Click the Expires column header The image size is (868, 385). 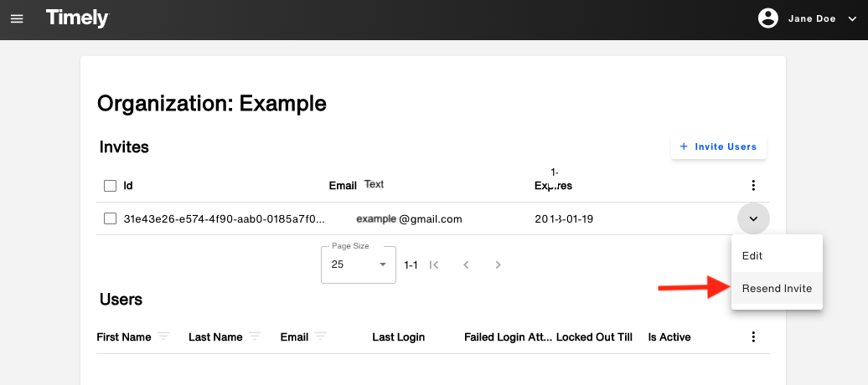coord(553,186)
